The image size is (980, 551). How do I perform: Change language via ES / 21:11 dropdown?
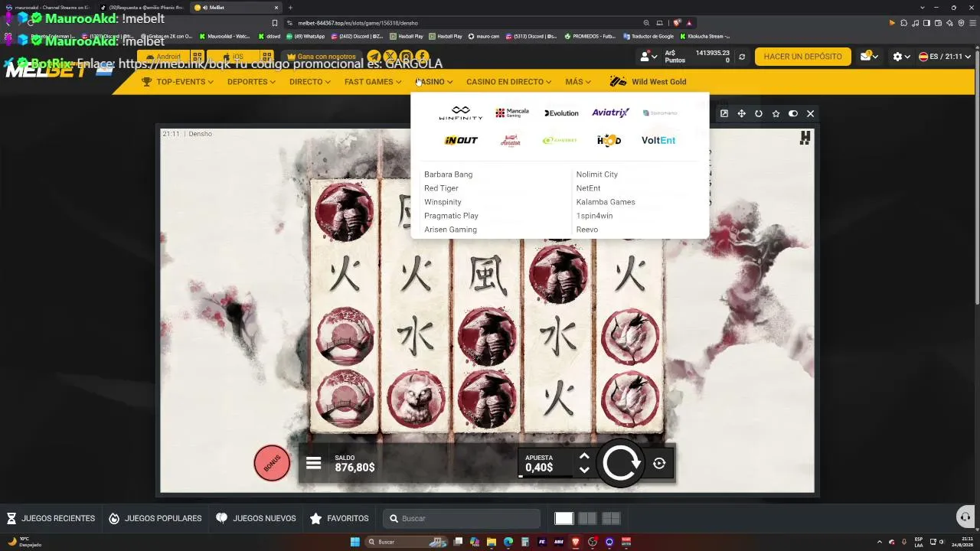click(x=945, y=57)
